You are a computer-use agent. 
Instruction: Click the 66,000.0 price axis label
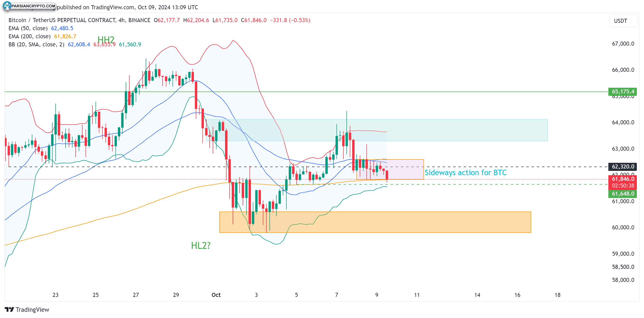pyautogui.click(x=623, y=70)
